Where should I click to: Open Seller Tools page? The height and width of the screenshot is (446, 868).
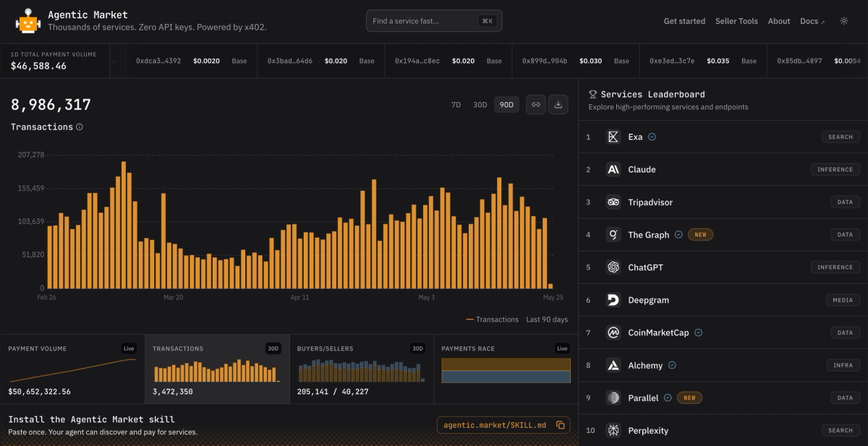coord(736,21)
